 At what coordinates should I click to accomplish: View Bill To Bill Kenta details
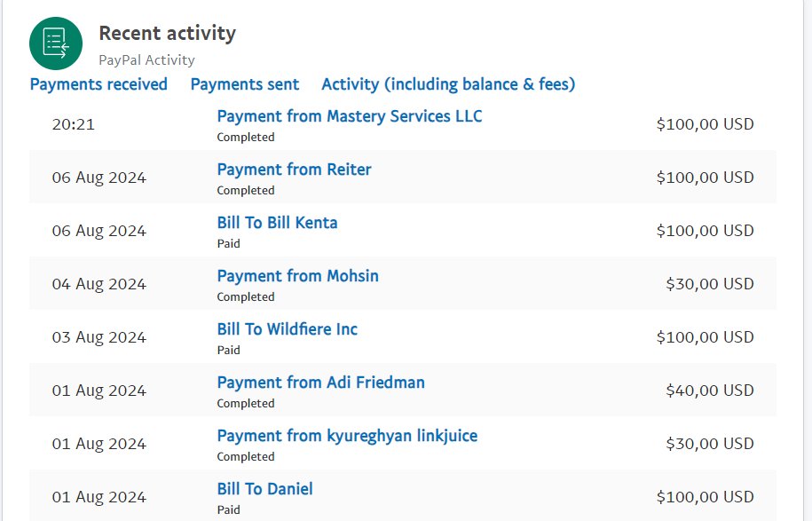click(277, 223)
